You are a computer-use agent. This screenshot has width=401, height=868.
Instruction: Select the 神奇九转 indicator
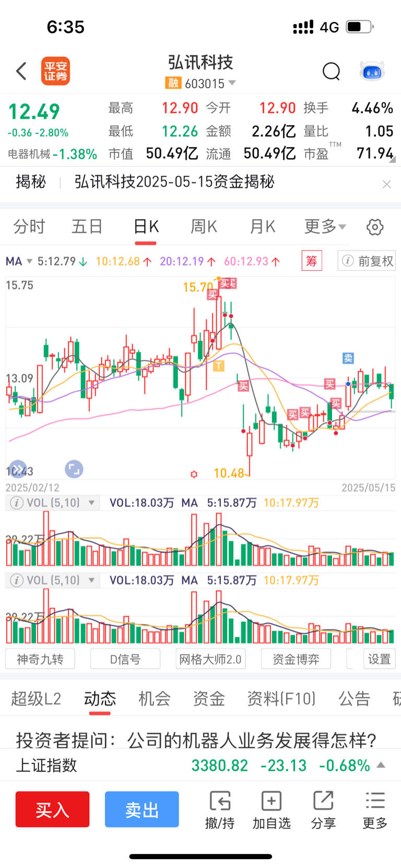click(40, 659)
